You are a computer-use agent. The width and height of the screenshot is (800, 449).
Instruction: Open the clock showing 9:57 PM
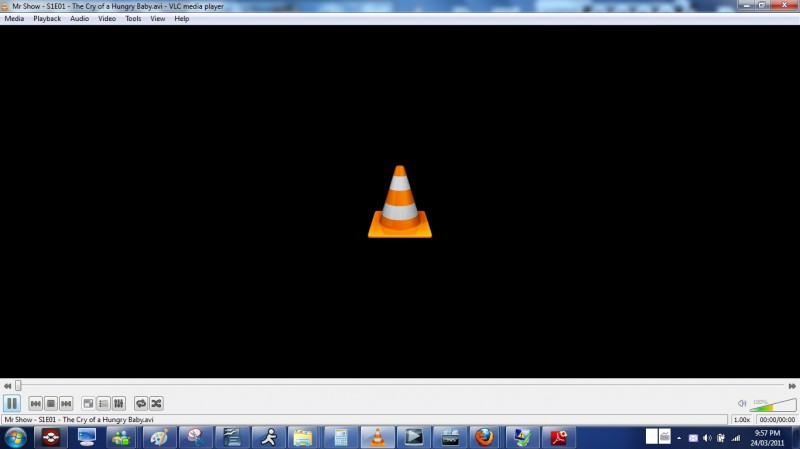click(767, 438)
